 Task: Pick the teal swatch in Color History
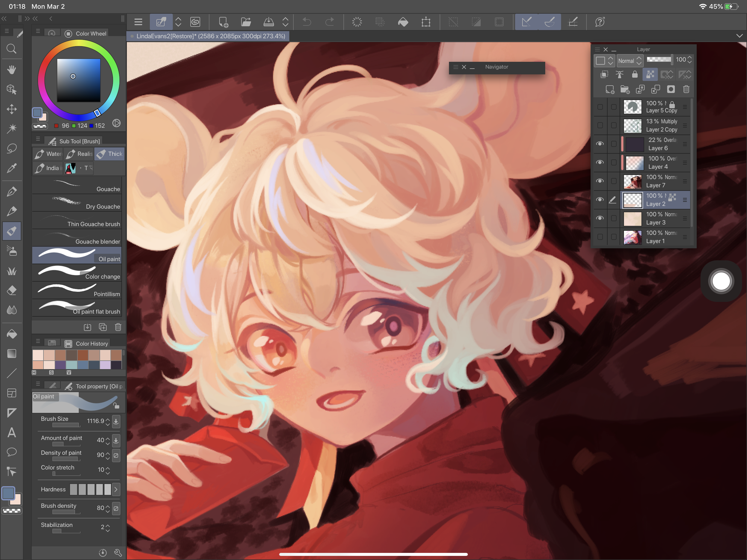(71, 365)
